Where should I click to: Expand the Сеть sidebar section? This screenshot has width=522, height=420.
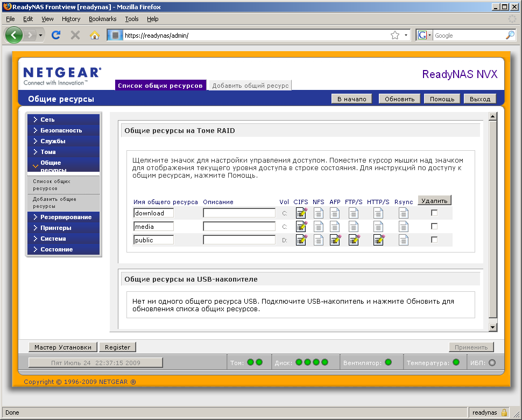[64, 120]
